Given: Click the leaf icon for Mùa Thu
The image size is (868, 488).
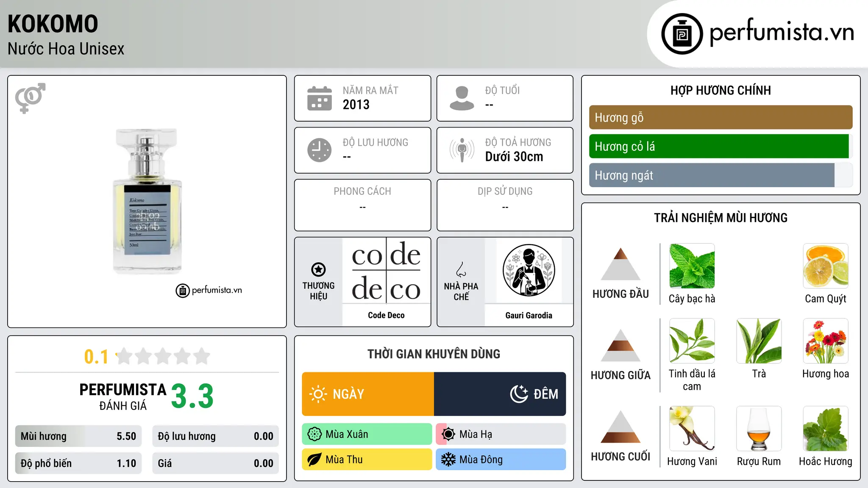Looking at the screenshot, I should click(x=314, y=460).
